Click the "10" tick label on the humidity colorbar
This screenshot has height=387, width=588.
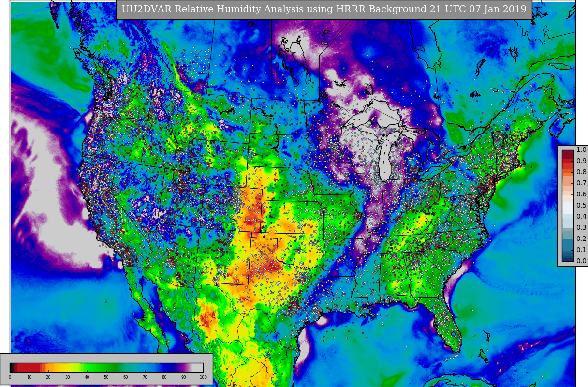tap(29, 377)
